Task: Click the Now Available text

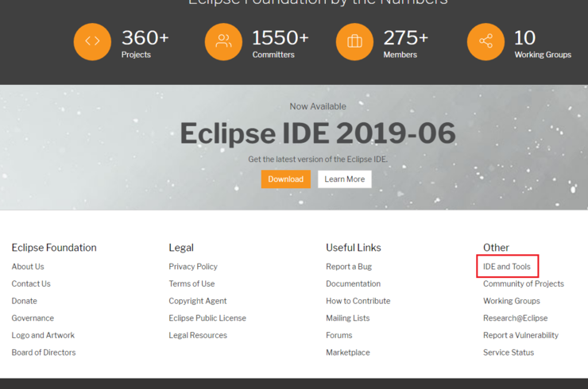Action: (318, 106)
